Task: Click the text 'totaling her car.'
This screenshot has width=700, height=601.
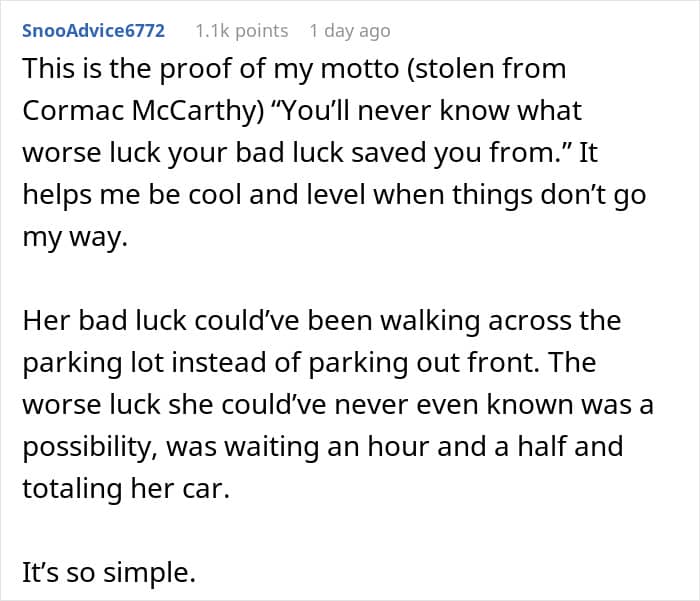Action: coord(126,488)
